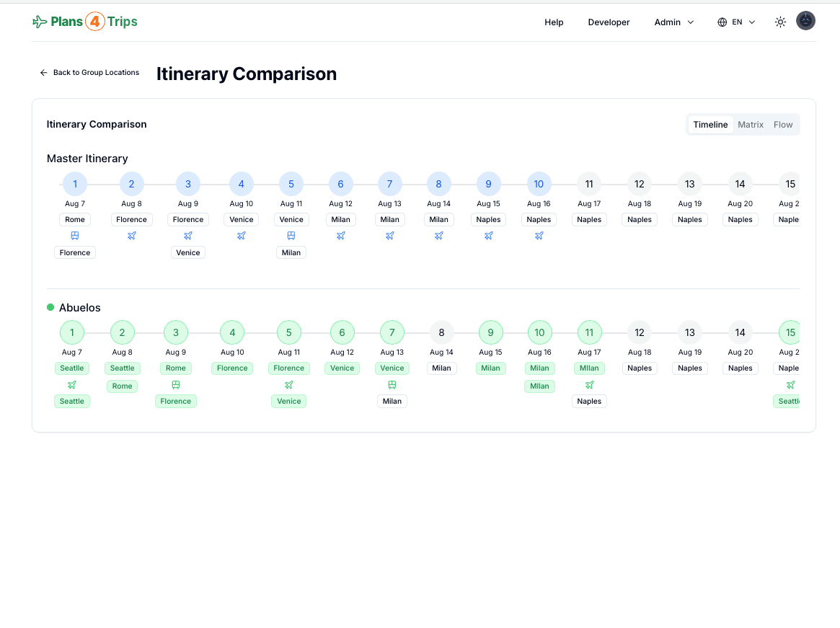The image size is (840, 628).
Task: Open the user avatar menu
Action: click(805, 20)
